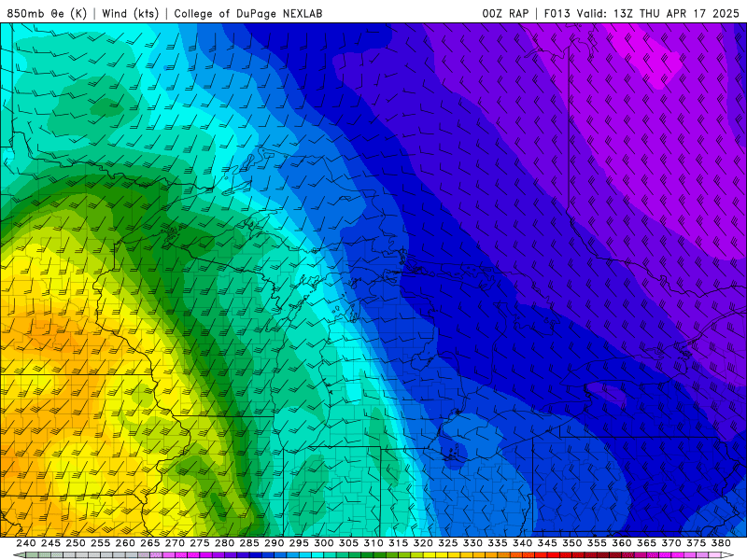747x560 pixels.
Task: Click the right arrow tip of the color bar
Action: coord(729,555)
